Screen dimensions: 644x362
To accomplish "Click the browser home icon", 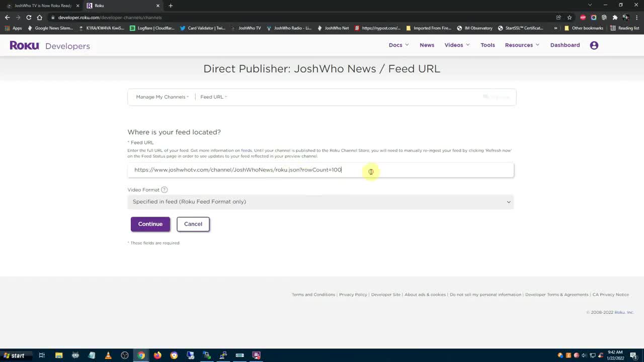I will tap(40, 17).
